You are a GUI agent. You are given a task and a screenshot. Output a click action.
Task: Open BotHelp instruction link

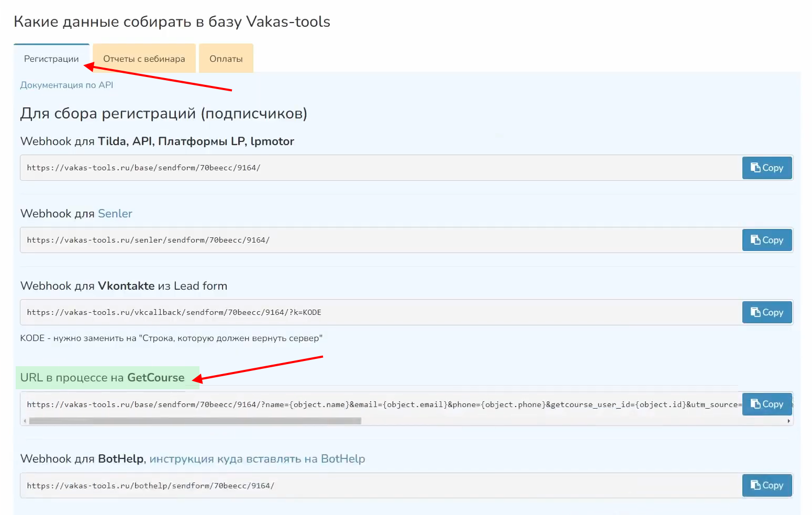257,459
